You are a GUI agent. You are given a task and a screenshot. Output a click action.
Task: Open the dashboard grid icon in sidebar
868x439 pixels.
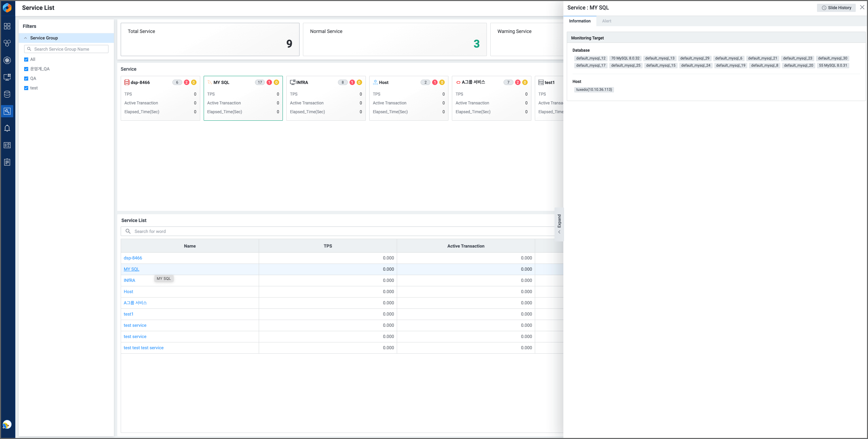(7, 26)
